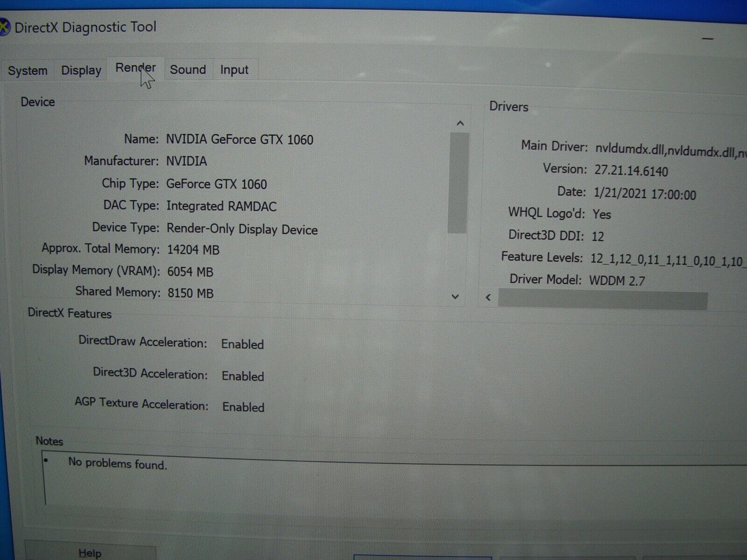Click the 'Driver Model:' label
Image resolution: width=747 pixels, height=560 pixels.
546,280
